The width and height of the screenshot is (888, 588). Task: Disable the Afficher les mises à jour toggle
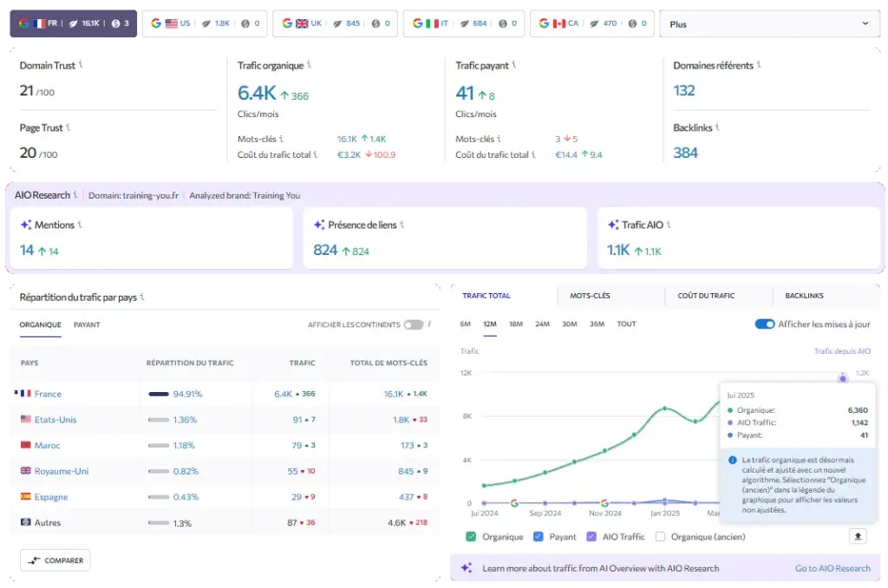[764, 323]
